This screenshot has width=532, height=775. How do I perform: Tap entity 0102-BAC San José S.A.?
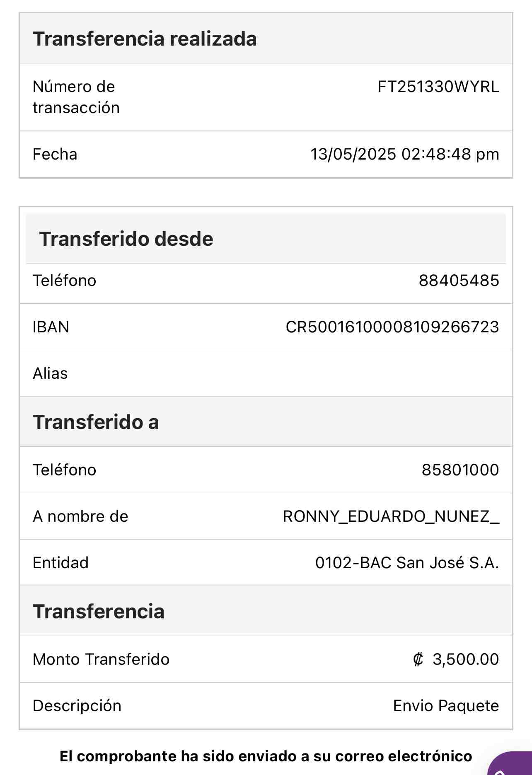tap(407, 563)
